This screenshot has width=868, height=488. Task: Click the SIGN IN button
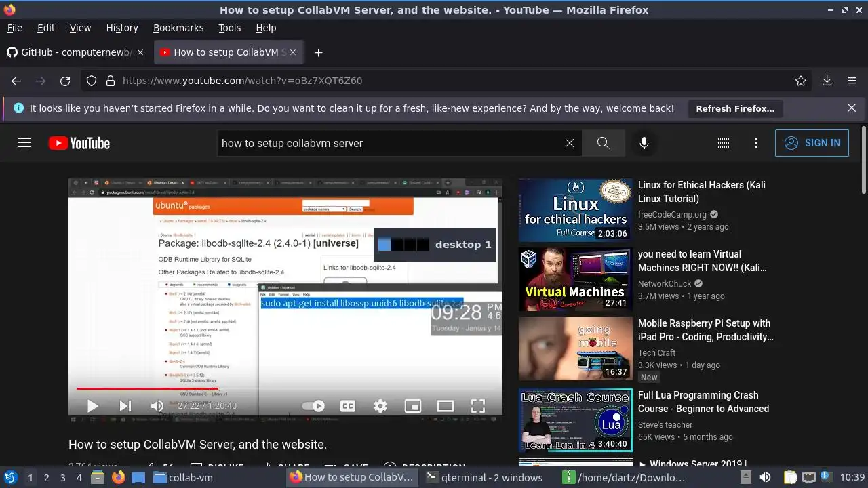coord(812,143)
